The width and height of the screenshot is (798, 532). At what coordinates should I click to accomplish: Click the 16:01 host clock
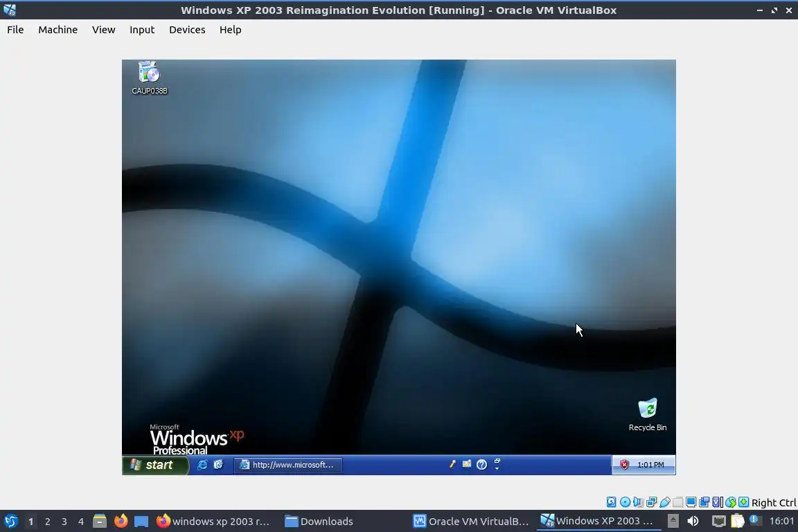781,521
